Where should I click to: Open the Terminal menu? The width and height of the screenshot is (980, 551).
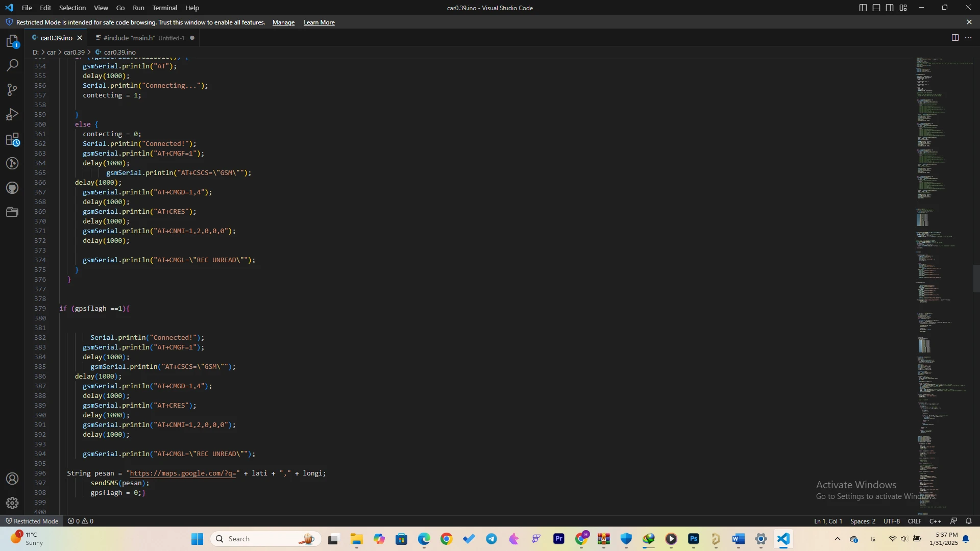[164, 8]
